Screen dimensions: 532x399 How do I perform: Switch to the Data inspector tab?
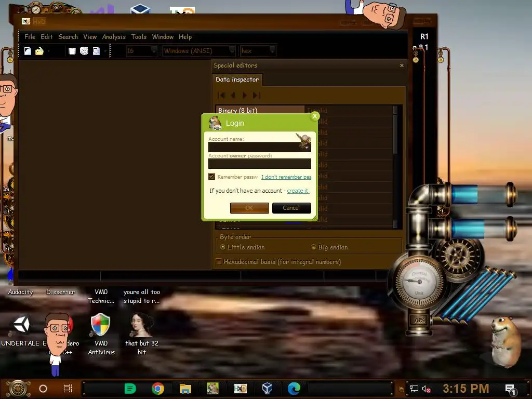click(237, 79)
